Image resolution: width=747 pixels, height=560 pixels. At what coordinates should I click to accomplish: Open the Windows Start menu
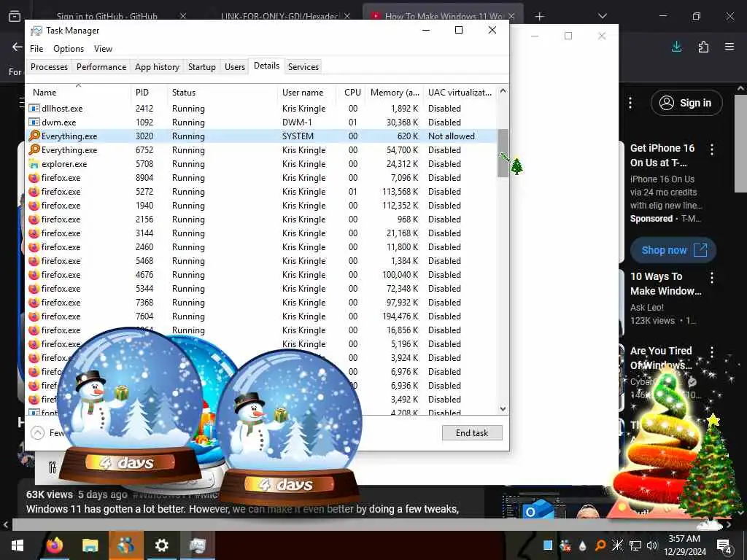(x=18, y=545)
